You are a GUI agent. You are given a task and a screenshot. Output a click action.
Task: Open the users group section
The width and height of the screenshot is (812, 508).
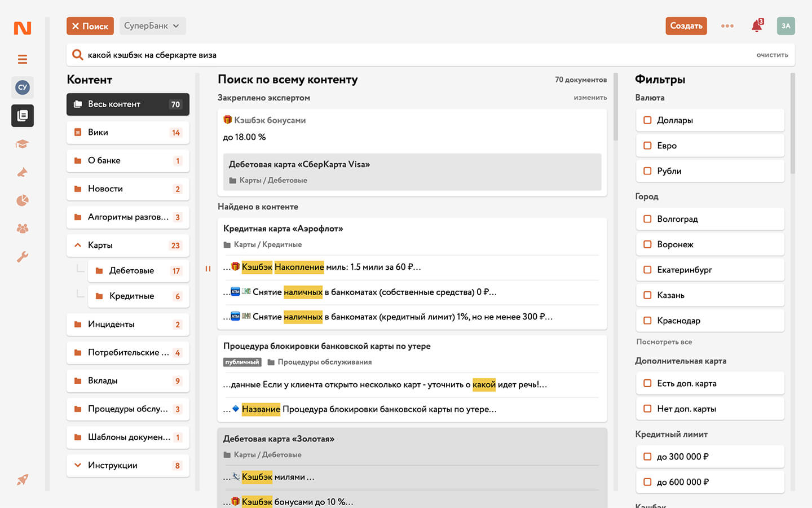(23, 229)
